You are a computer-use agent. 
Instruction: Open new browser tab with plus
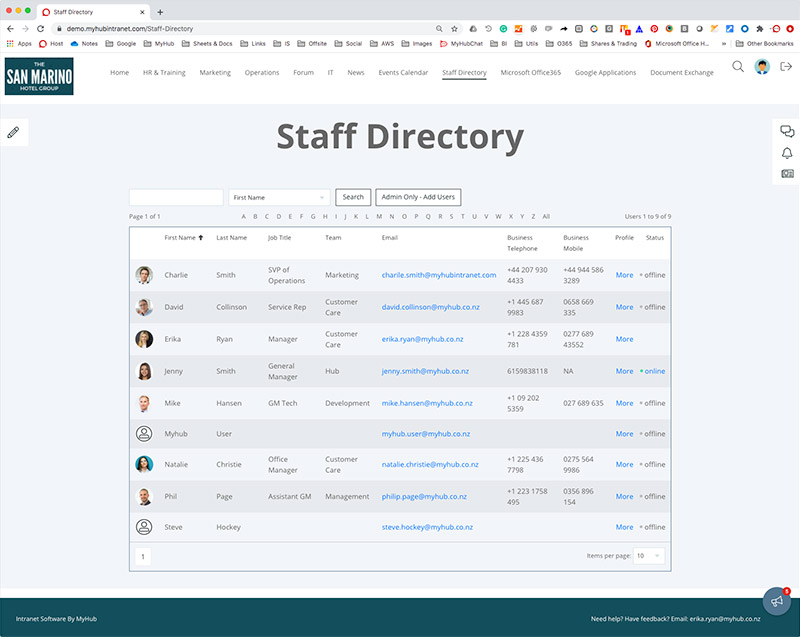coord(160,12)
